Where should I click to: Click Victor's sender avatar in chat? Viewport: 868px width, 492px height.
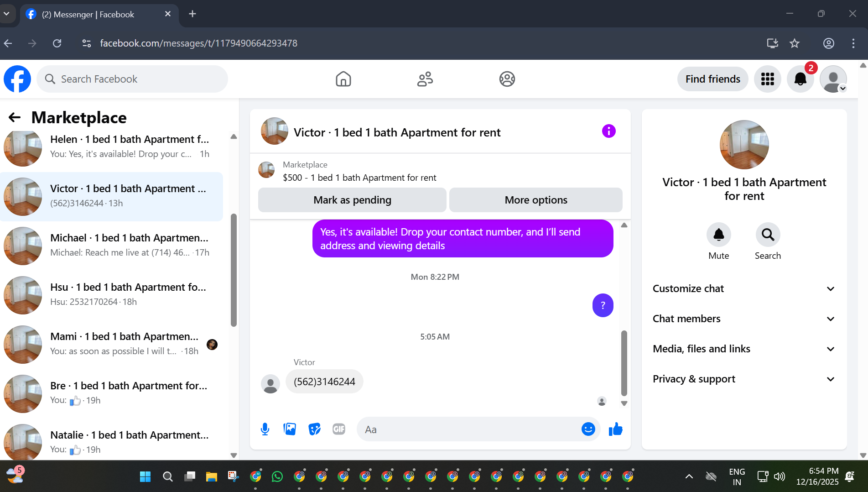tap(270, 383)
